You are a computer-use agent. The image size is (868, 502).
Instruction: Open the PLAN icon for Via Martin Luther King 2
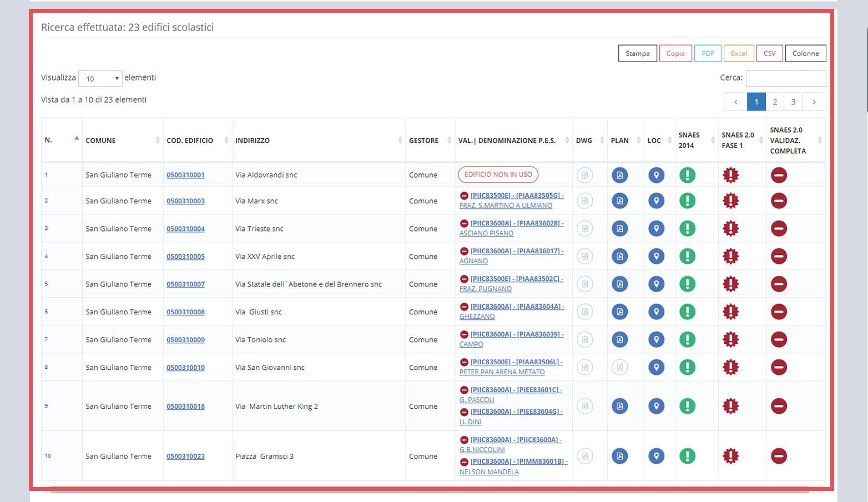coord(619,406)
